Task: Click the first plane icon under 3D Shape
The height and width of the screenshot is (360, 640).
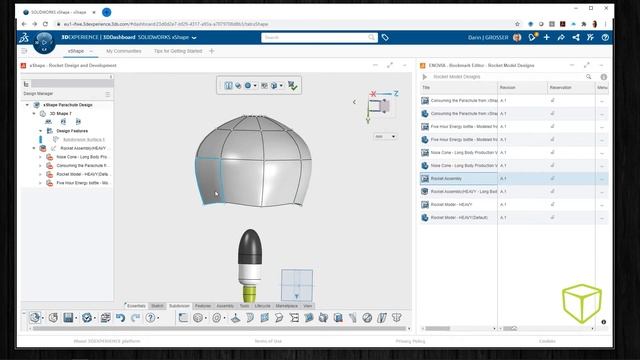Action: pos(49,122)
